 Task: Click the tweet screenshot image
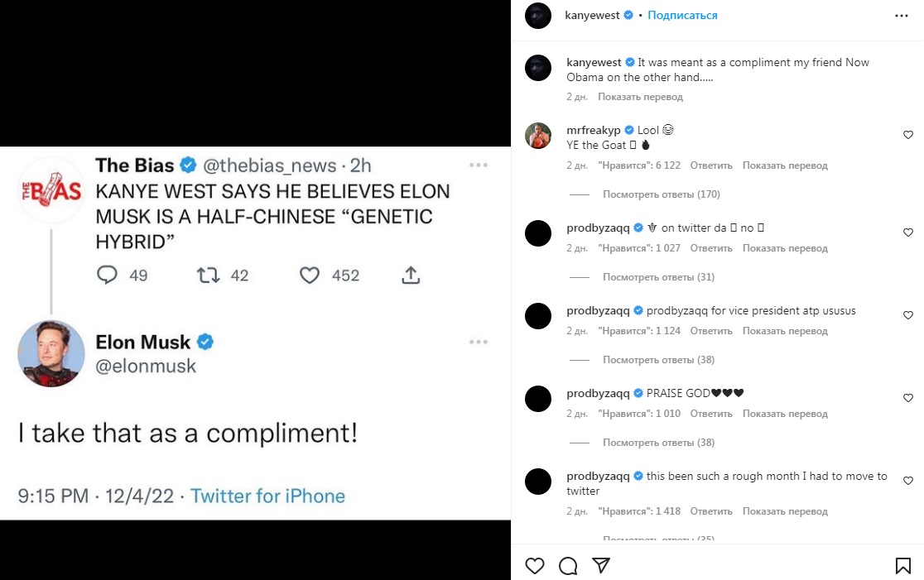255,333
